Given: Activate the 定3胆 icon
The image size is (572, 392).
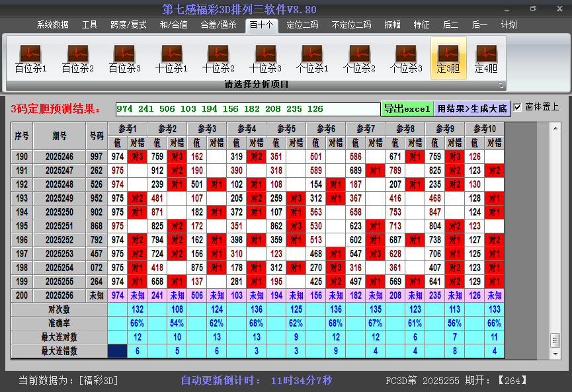Looking at the screenshot, I should (x=448, y=58).
